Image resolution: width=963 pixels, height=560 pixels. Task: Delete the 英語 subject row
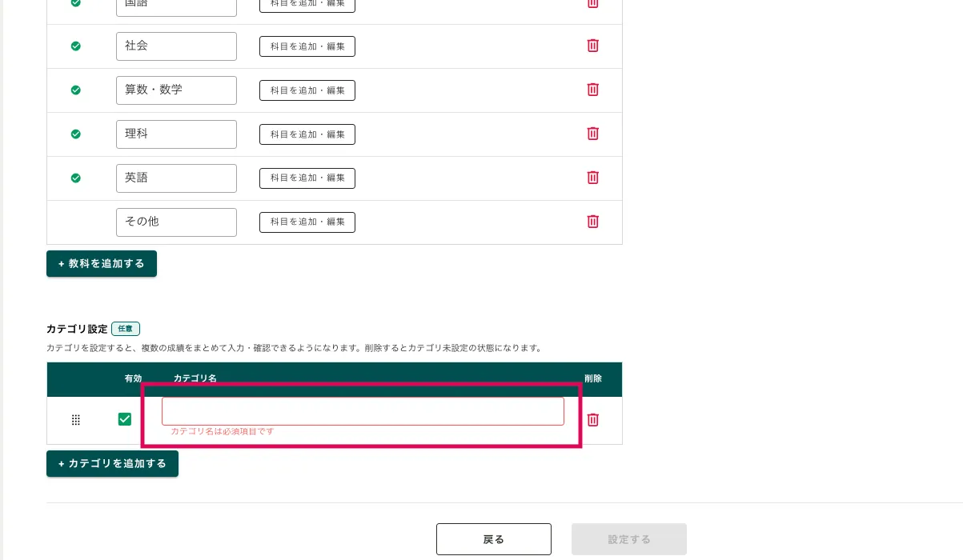(592, 178)
